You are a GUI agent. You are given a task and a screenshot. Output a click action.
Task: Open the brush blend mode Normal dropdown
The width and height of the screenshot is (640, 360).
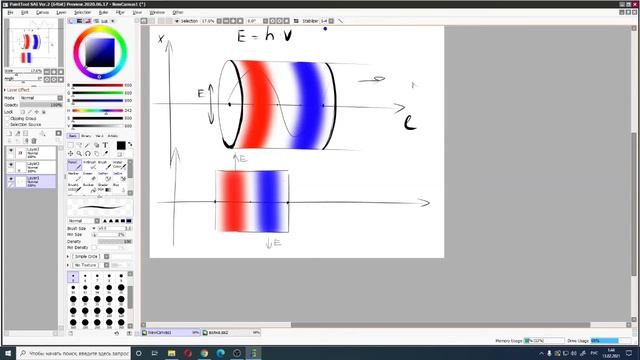coord(84,221)
